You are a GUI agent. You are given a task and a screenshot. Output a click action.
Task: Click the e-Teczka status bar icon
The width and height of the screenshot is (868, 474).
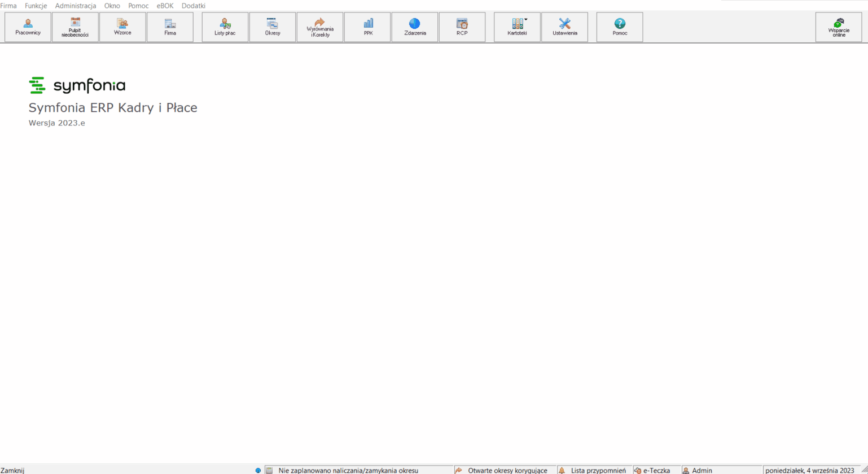[x=638, y=470]
